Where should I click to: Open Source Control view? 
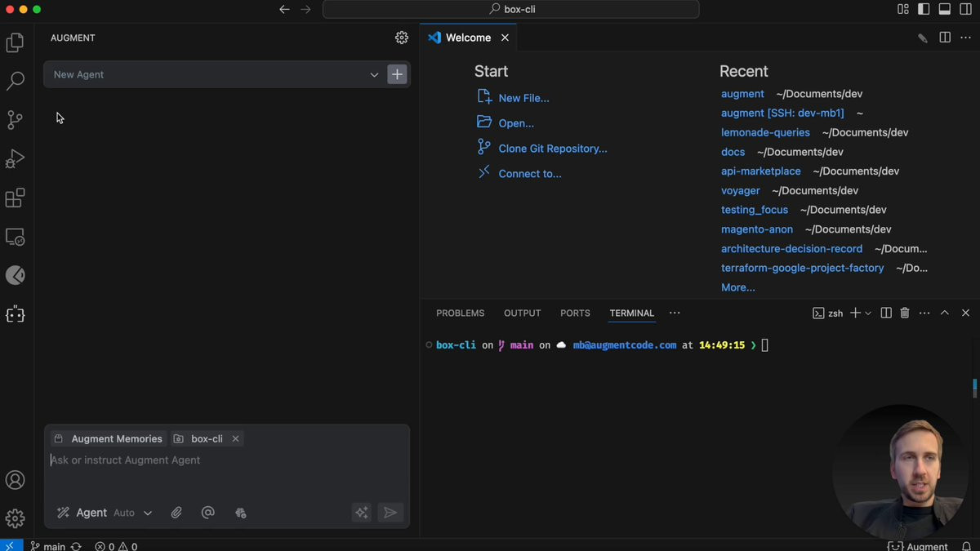tap(15, 120)
